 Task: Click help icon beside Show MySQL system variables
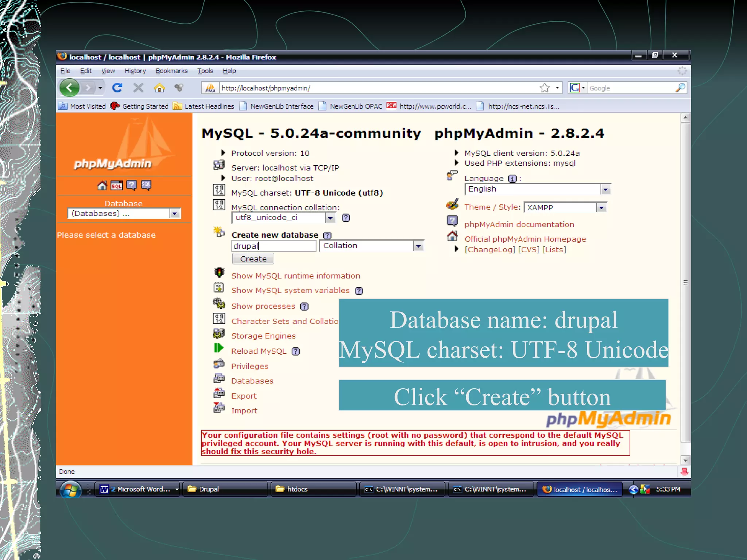[359, 291]
